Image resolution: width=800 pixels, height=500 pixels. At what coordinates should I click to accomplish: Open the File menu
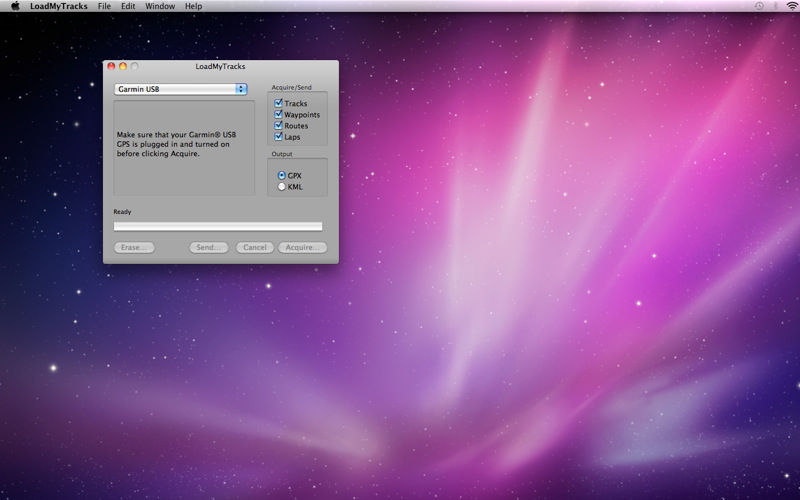104,6
